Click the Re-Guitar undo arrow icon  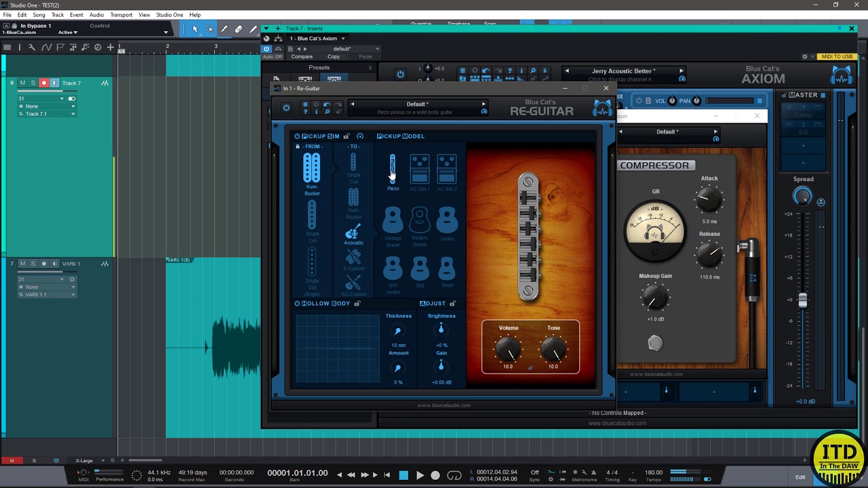[x=327, y=105]
